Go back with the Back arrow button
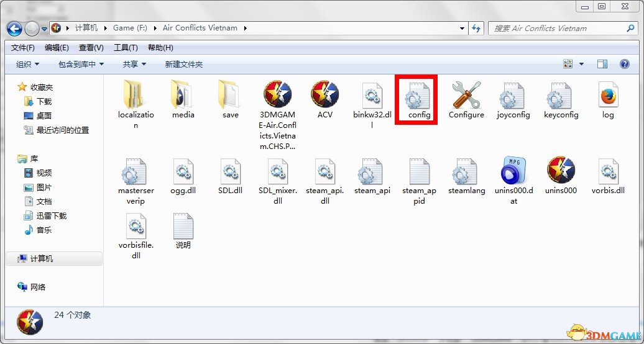Viewport: 644px width, 344px height. pyautogui.click(x=14, y=29)
